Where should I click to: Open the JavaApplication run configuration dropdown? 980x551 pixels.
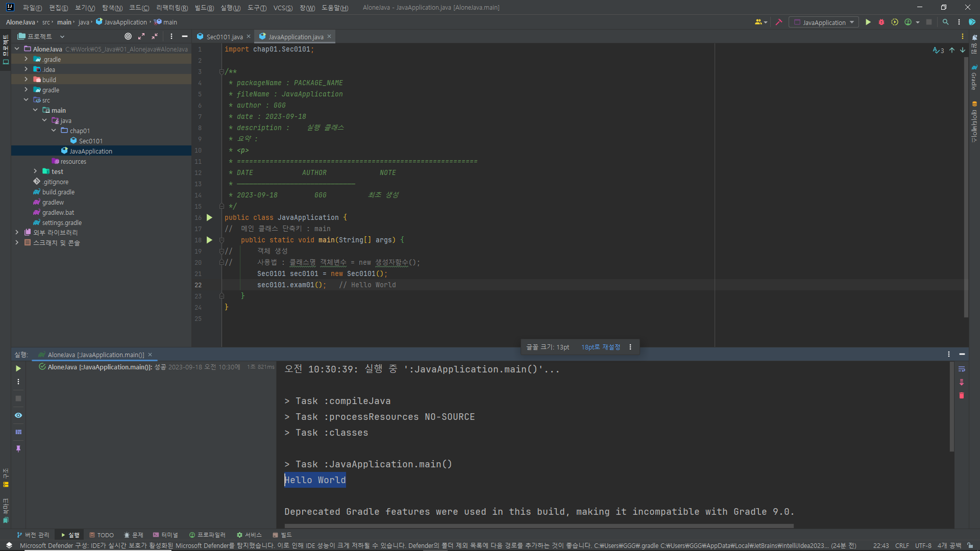pyautogui.click(x=824, y=22)
